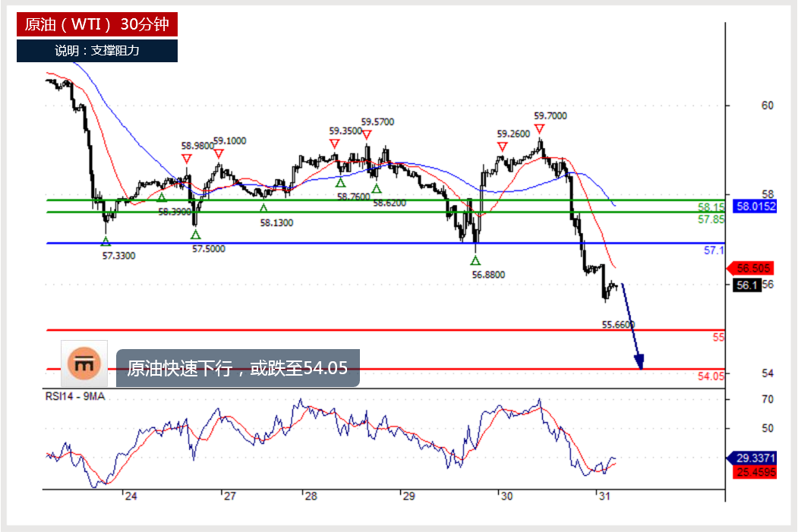The height and width of the screenshot is (532, 798).
Task: Click the red 55 level label
Action: click(718, 337)
